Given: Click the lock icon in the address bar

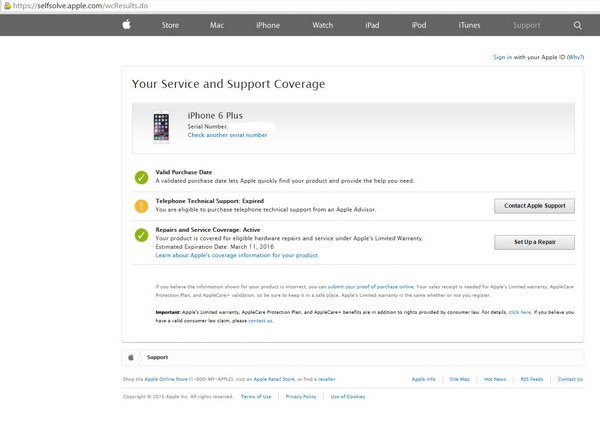Looking at the screenshot, I should click(x=7, y=6).
